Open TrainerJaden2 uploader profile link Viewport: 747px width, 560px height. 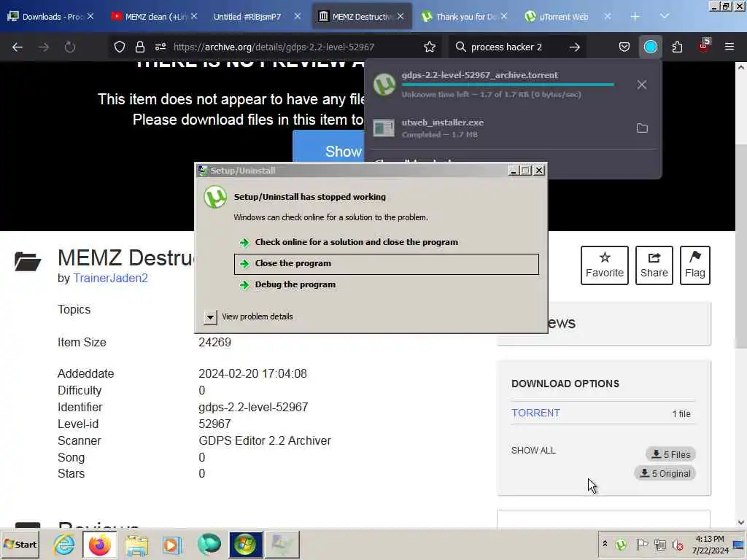[111, 278]
